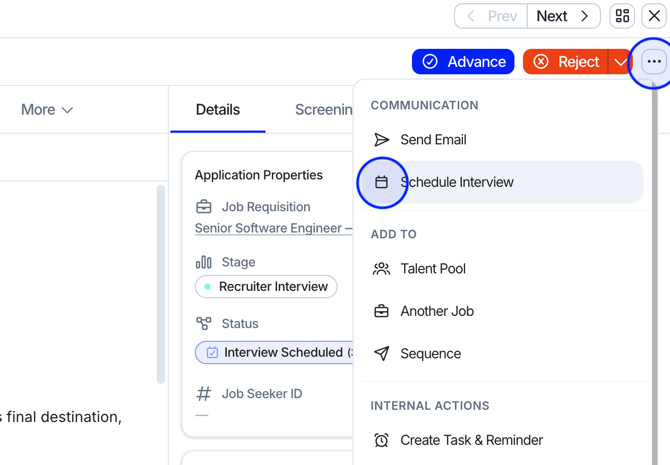670x465 pixels.
Task: Open the three-dot more actions menu
Action: (654, 62)
